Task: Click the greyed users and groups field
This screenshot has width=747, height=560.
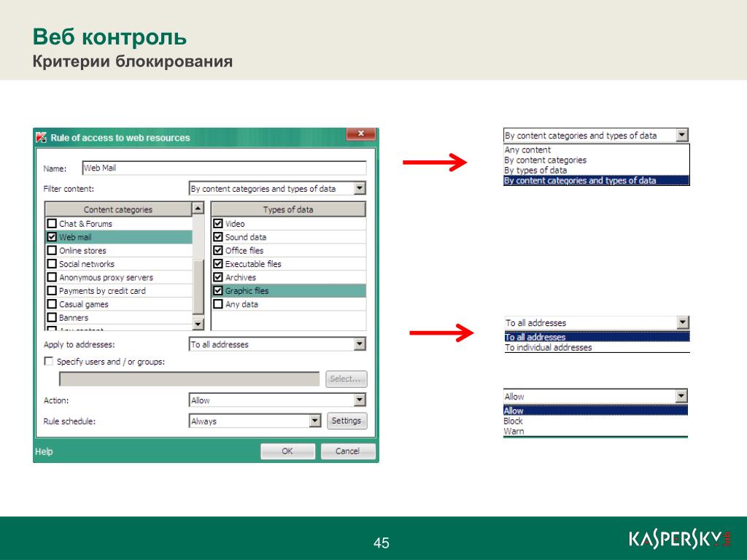Action: click(x=189, y=379)
